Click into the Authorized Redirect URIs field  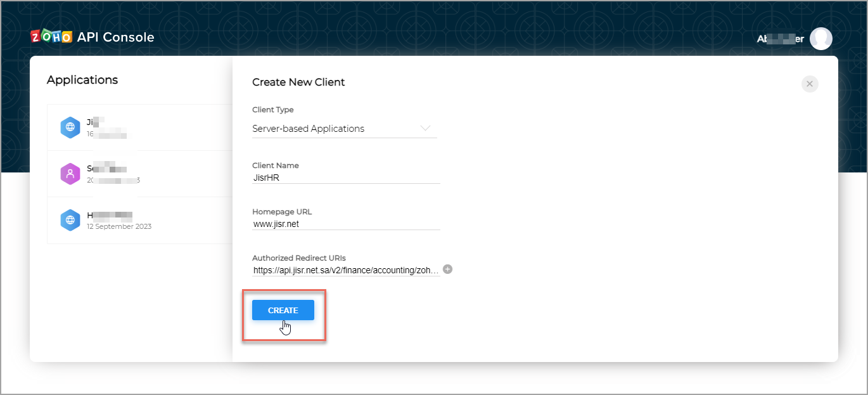[x=345, y=270]
